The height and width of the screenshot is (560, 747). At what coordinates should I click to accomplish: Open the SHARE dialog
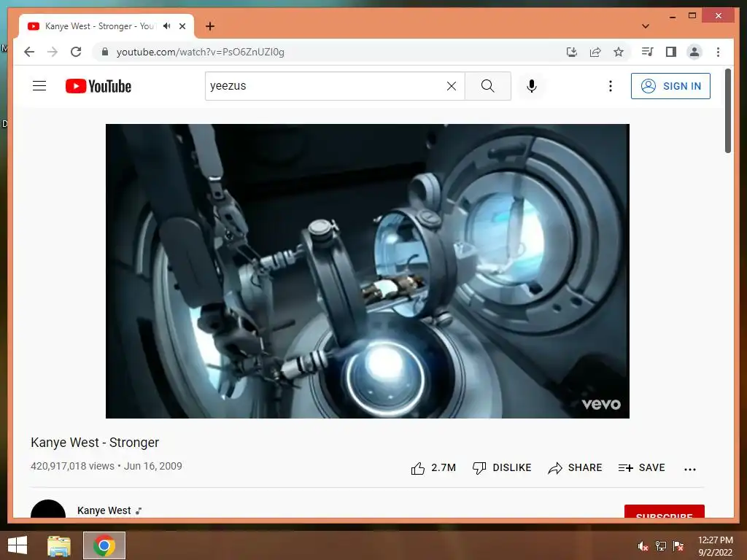click(x=575, y=468)
